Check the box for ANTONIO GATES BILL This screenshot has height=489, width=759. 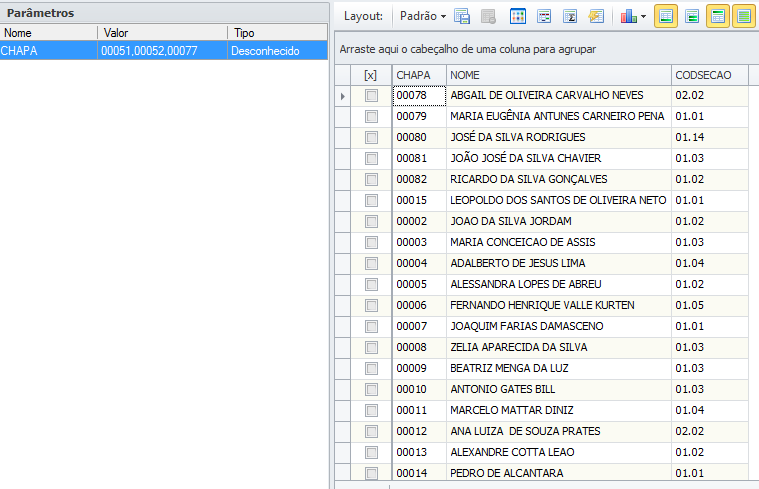pyautogui.click(x=371, y=389)
